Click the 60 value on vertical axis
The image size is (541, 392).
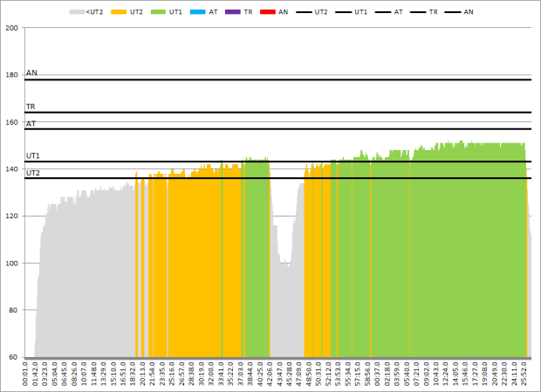(x=15, y=357)
